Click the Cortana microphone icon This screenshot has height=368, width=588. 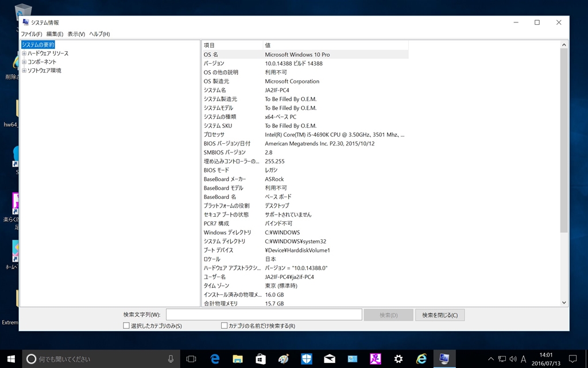pyautogui.click(x=171, y=359)
